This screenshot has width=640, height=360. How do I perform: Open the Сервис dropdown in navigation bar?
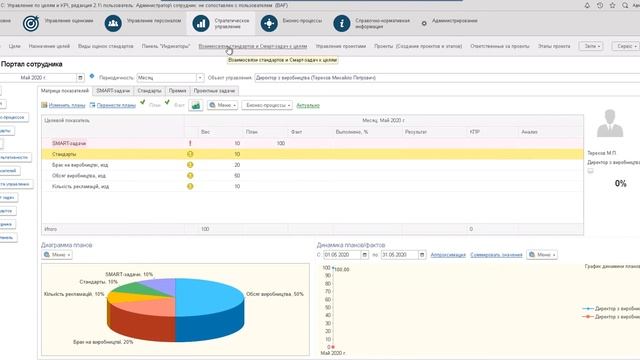pos(626,46)
